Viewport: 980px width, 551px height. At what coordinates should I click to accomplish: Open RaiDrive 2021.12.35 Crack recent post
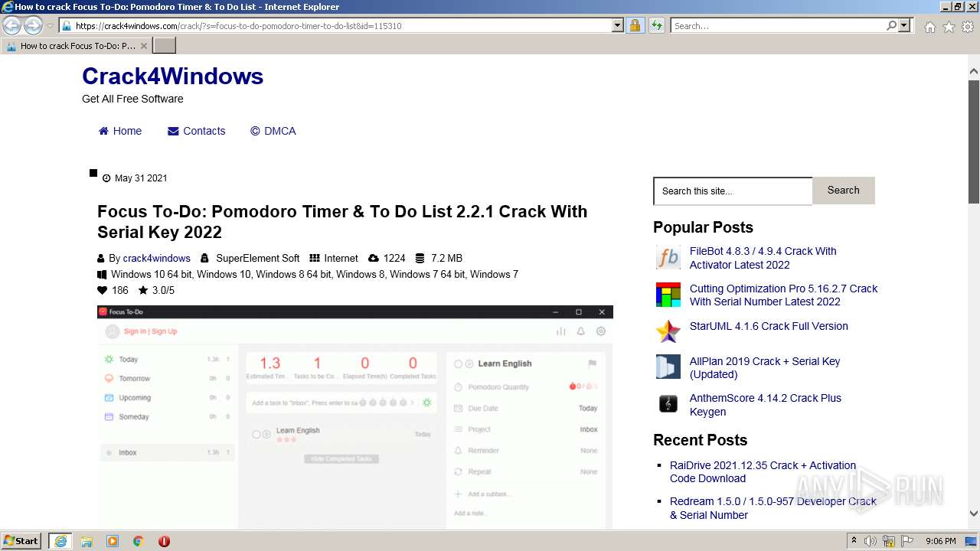763,471
